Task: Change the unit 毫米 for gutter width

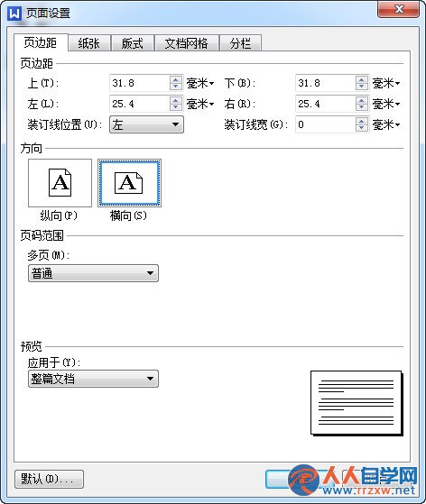Action: pos(385,124)
